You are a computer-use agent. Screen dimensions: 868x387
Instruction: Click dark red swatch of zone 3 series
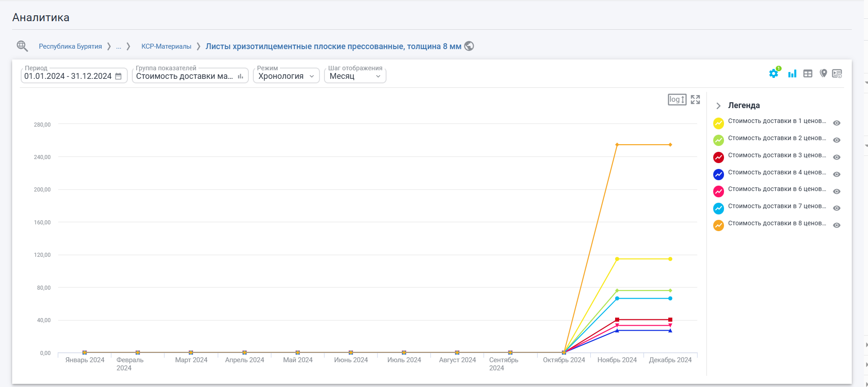tap(719, 157)
